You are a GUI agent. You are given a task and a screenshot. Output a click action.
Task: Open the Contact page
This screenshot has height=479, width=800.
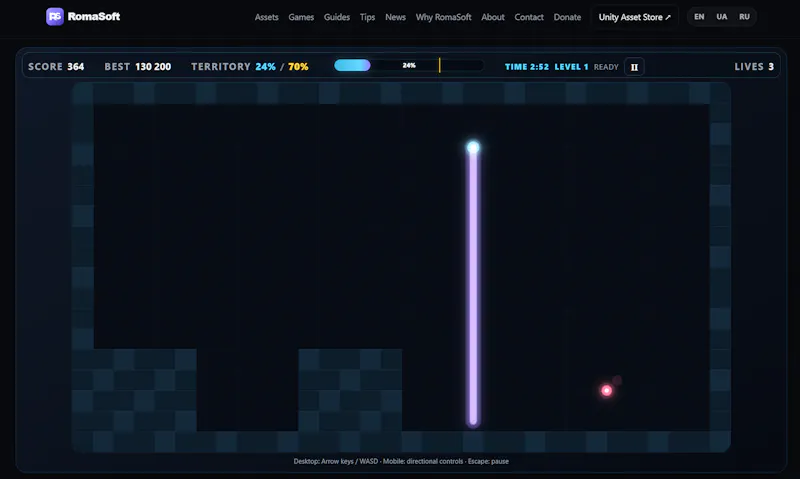coord(529,17)
